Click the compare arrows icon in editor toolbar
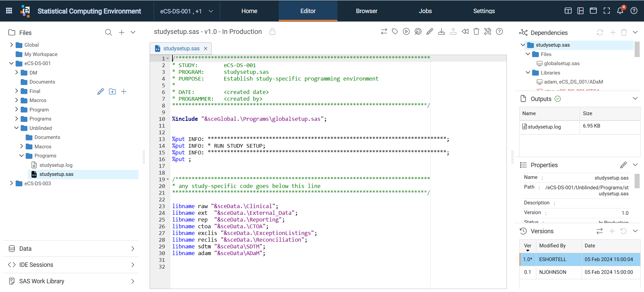Screen dimensions: 644x292 [x=384, y=32]
